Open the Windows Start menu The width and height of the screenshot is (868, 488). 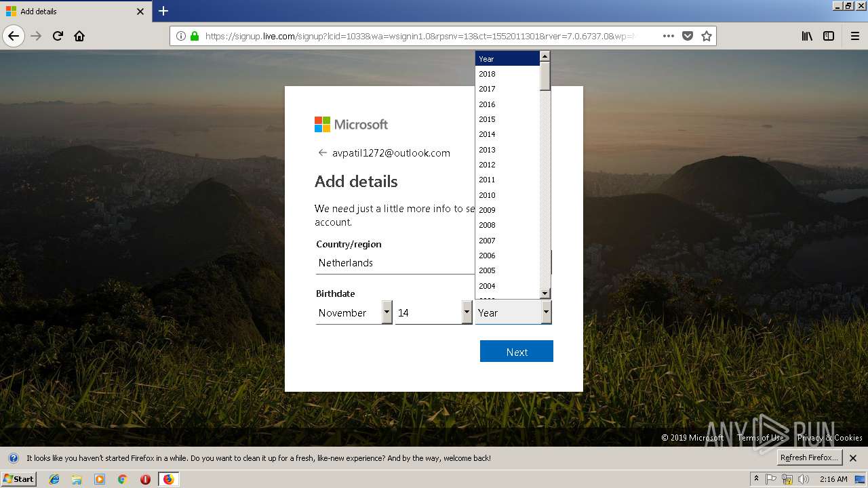pos(19,479)
